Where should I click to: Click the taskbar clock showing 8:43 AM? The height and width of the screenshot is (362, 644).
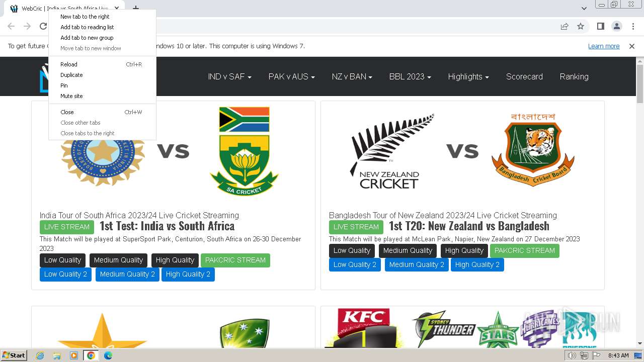pyautogui.click(x=618, y=355)
